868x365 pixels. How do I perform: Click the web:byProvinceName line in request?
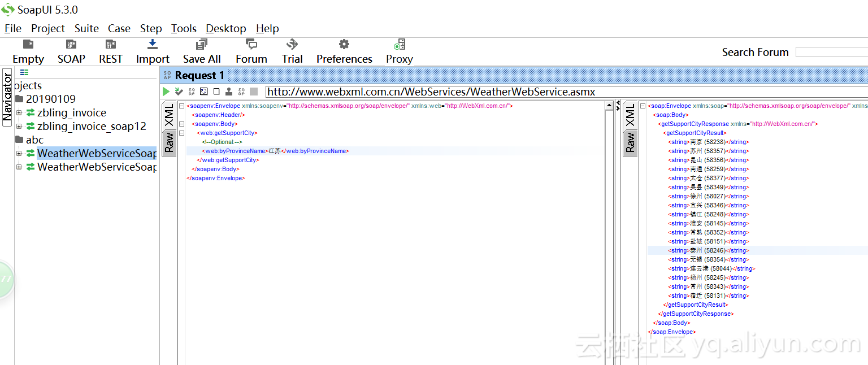[x=275, y=151]
